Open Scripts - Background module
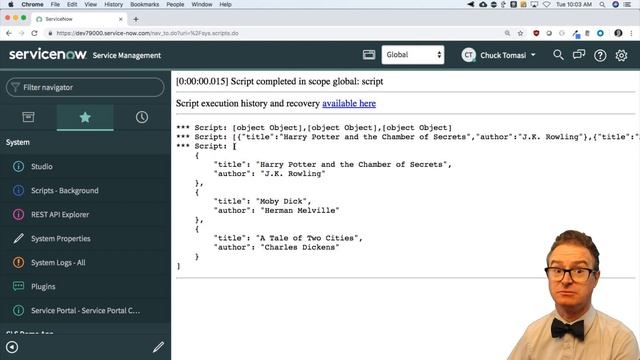 point(64,191)
